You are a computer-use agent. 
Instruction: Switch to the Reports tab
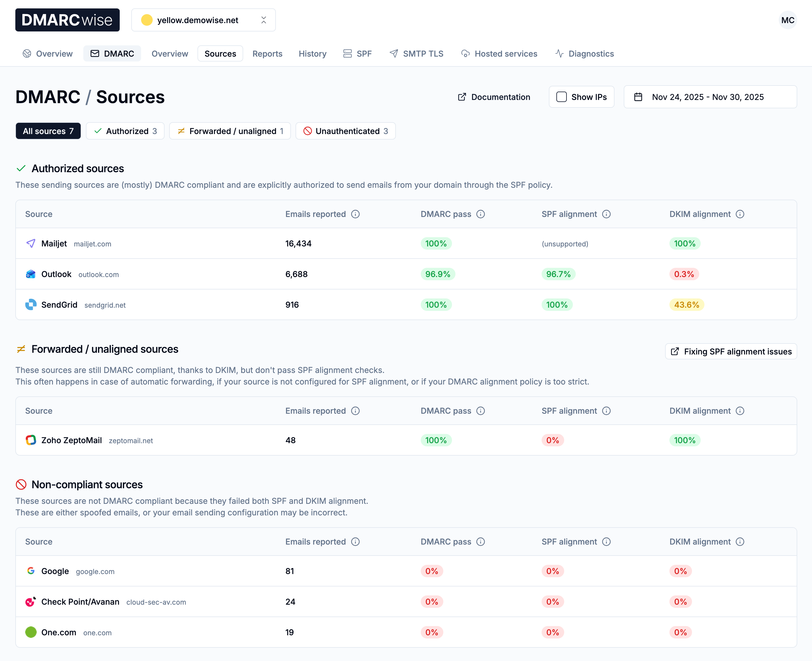267,54
